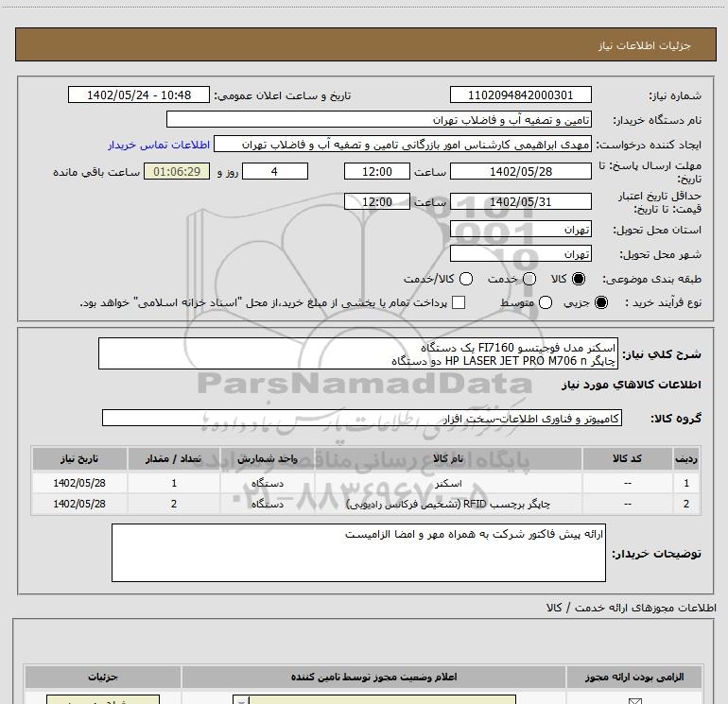Click the چاپگر برچسب RFID item cell
Viewport: 728px width, 704px height.
(x=448, y=504)
